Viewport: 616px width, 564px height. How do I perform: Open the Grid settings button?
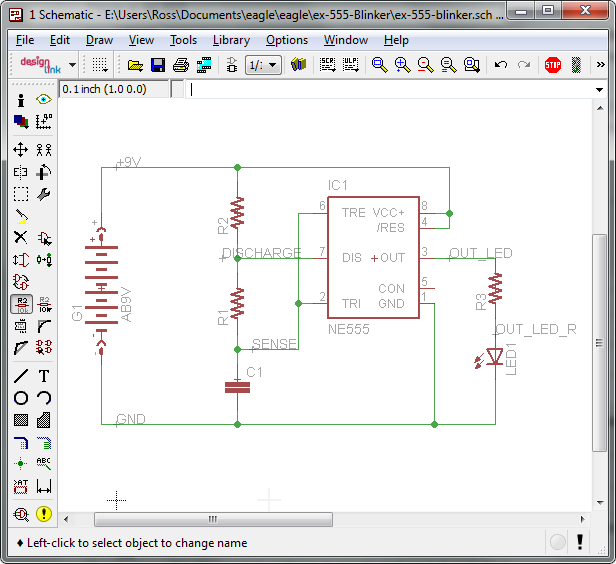click(100, 65)
